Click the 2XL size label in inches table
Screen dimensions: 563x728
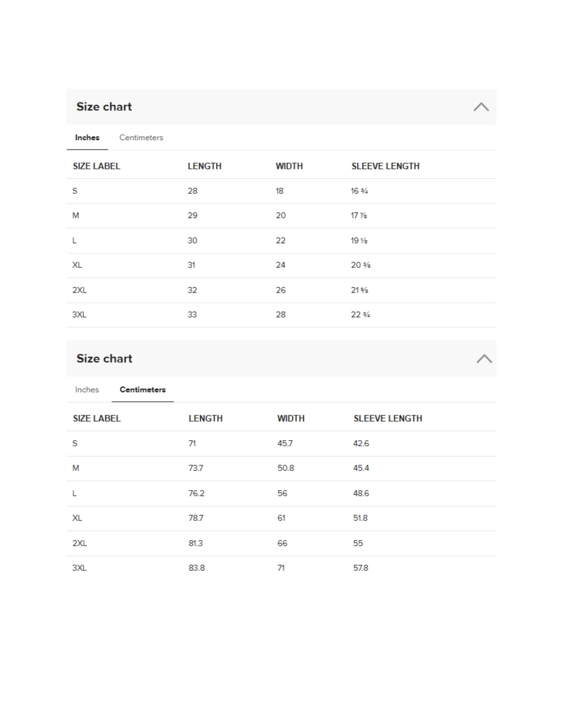tap(79, 290)
